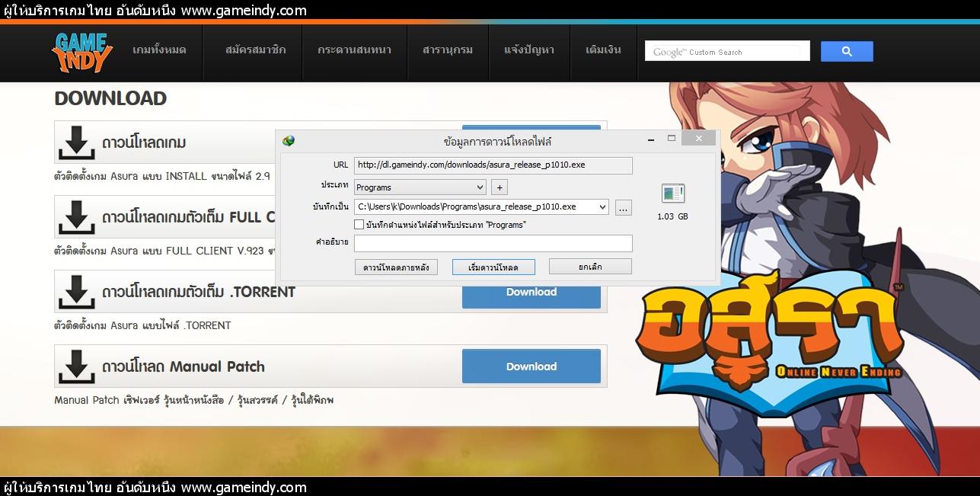The width and height of the screenshot is (980, 496).
Task: Click the "ดาวน์โหลด Manual Patch" row title
Action: [x=184, y=366]
